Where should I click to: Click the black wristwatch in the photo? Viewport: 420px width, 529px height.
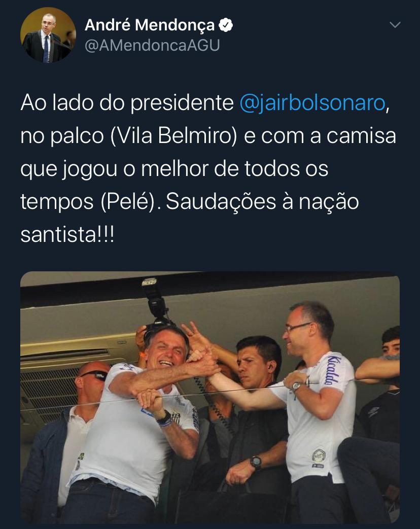256,462
